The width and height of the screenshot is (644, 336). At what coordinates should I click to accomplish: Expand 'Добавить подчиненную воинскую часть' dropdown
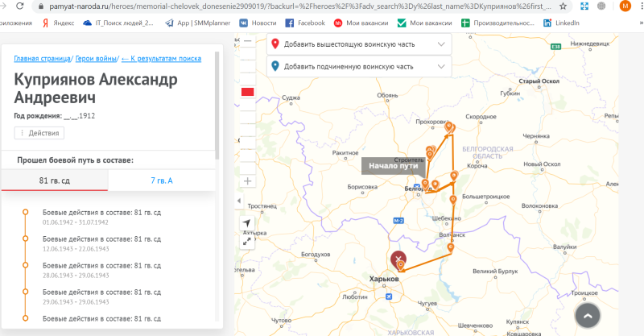tap(359, 66)
